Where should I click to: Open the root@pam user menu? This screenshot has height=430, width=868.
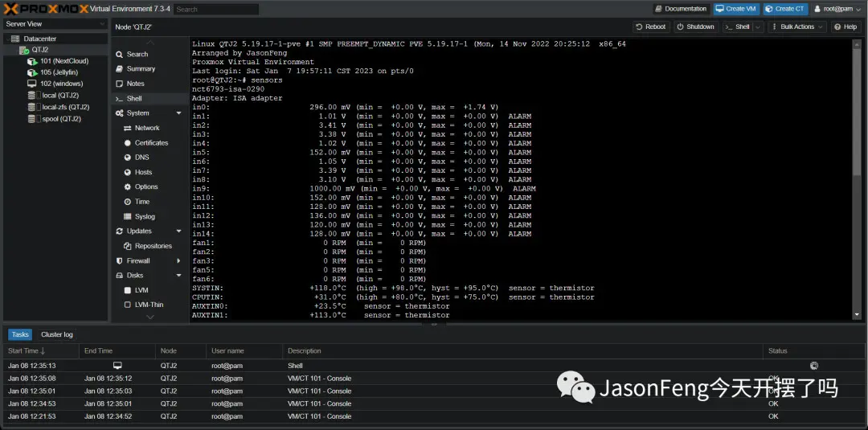837,9
